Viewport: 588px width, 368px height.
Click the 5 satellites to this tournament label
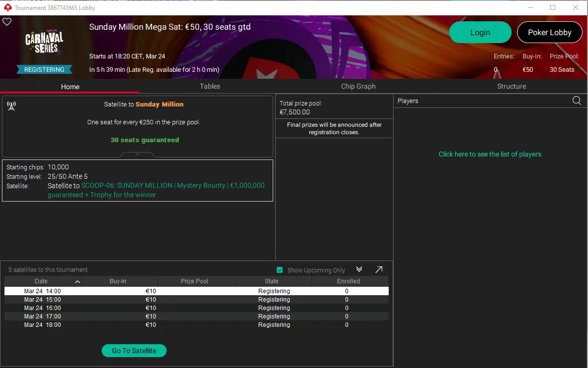click(48, 270)
